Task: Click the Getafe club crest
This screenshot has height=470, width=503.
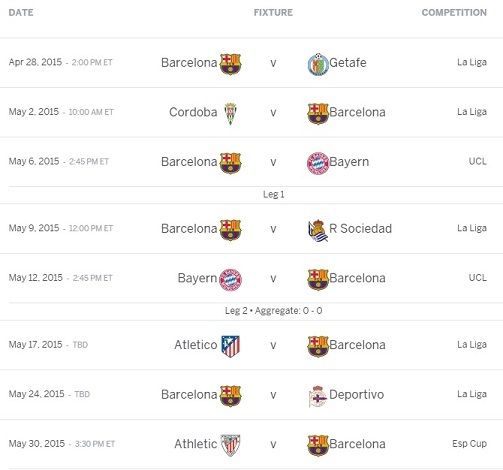Action: tap(318, 64)
